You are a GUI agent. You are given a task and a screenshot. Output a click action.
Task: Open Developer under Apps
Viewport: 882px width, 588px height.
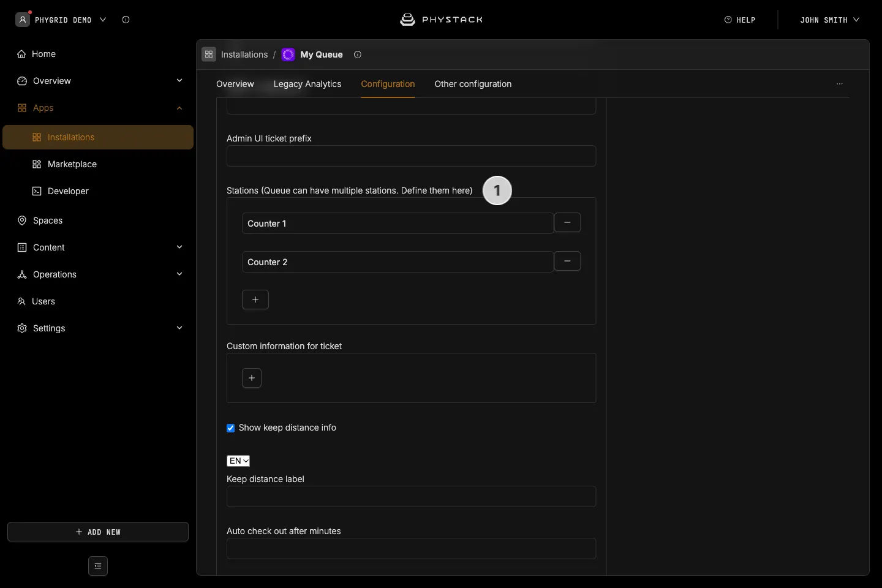[x=98, y=191]
